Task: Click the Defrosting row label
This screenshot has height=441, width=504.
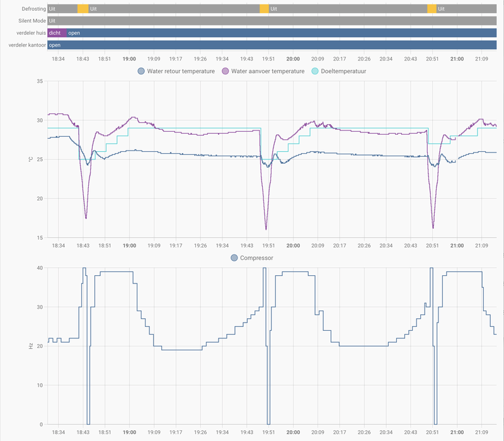Action: pos(34,9)
